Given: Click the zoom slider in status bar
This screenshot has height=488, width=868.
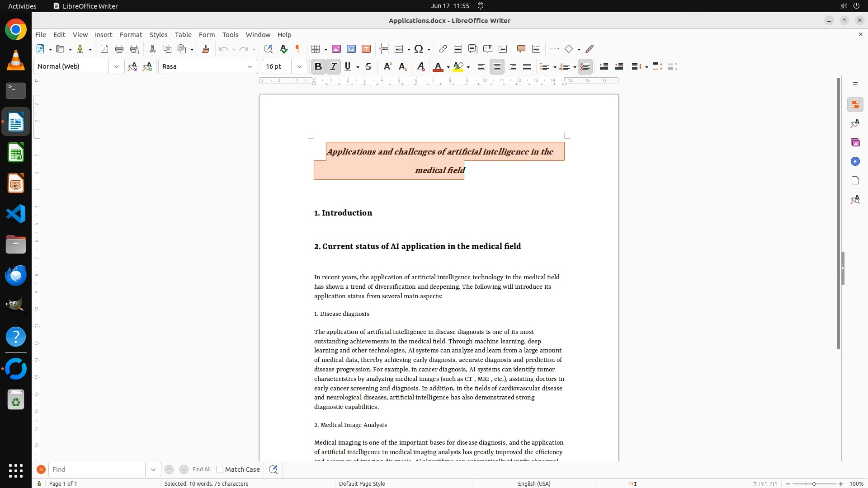Looking at the screenshot, I should [814, 483].
